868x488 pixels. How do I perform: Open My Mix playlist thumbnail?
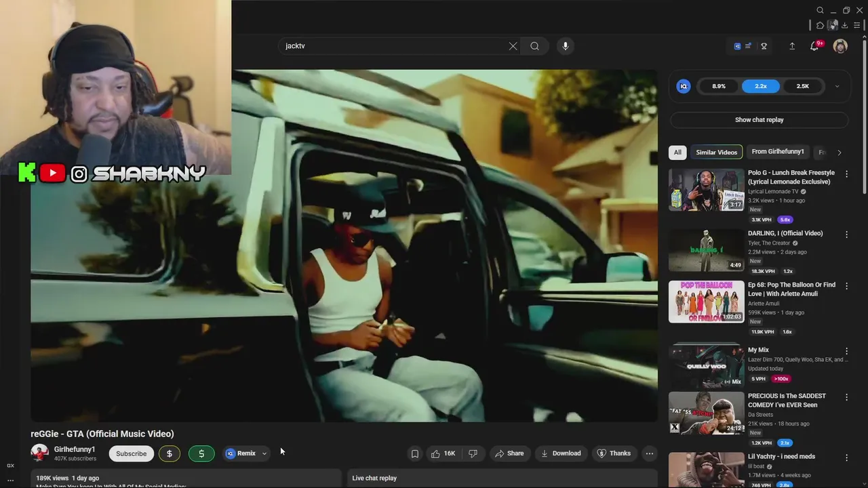[x=706, y=367]
